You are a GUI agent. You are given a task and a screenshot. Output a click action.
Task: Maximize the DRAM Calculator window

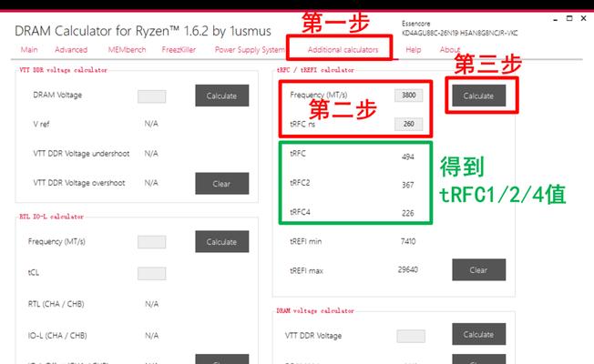click(569, 18)
